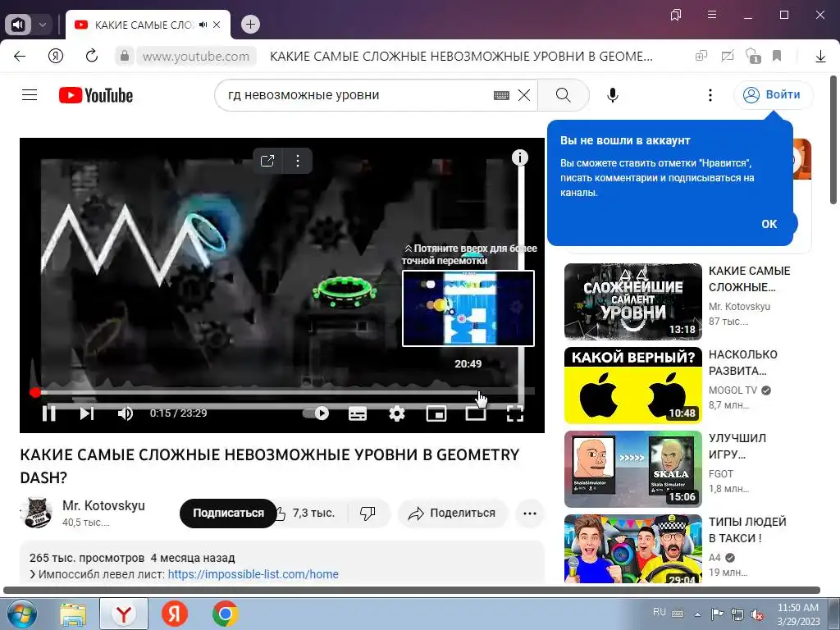Open bookmarks panel icon in title bar

coord(676,15)
